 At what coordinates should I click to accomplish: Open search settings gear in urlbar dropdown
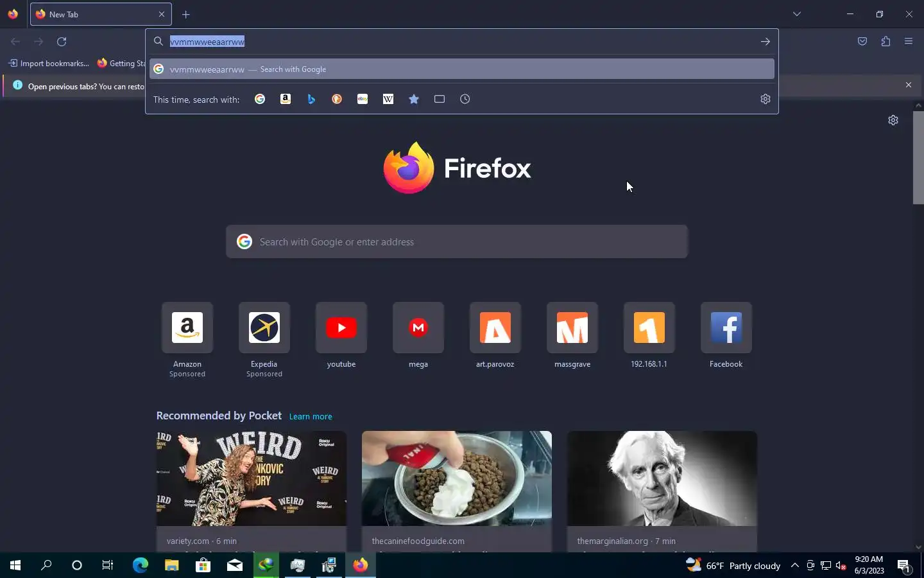(766, 99)
